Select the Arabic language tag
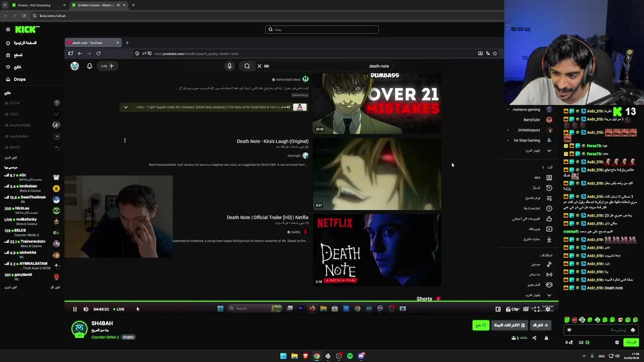This screenshot has width=644, height=362. click(128, 337)
